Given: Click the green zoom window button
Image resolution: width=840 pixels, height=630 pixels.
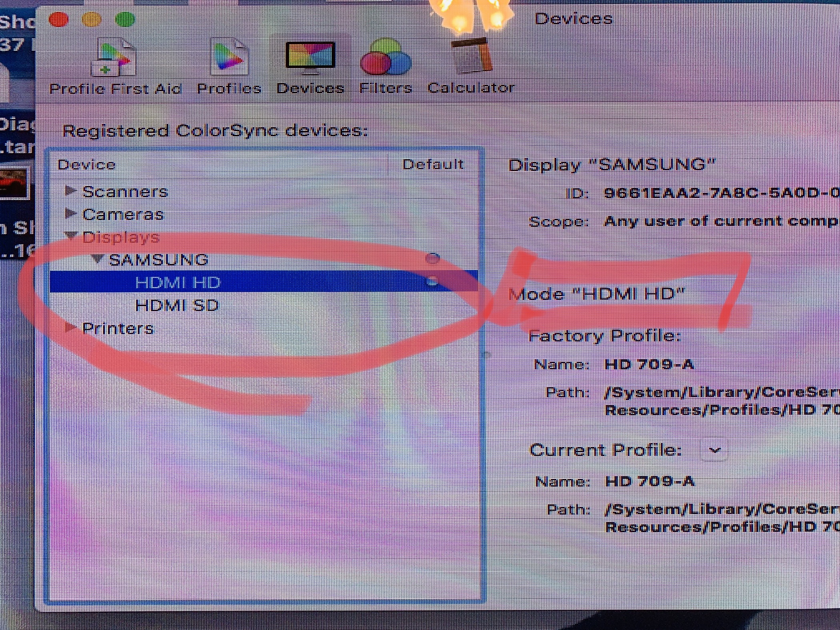Looking at the screenshot, I should [x=125, y=20].
